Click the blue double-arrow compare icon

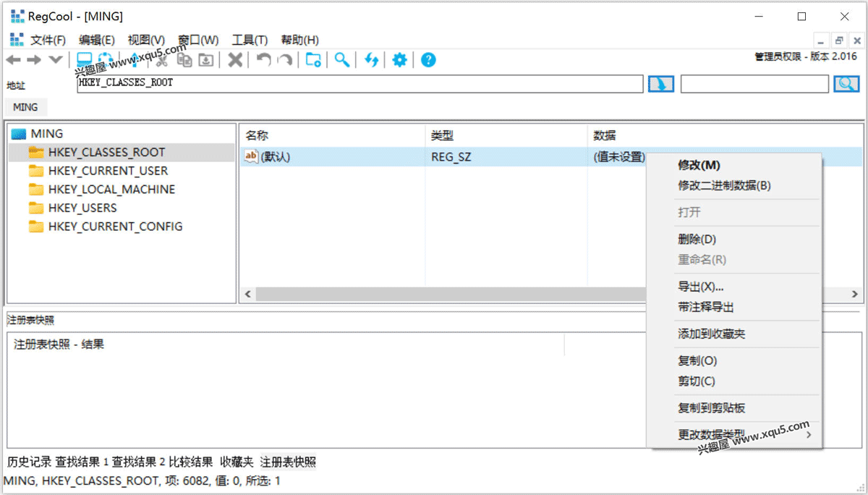point(371,60)
